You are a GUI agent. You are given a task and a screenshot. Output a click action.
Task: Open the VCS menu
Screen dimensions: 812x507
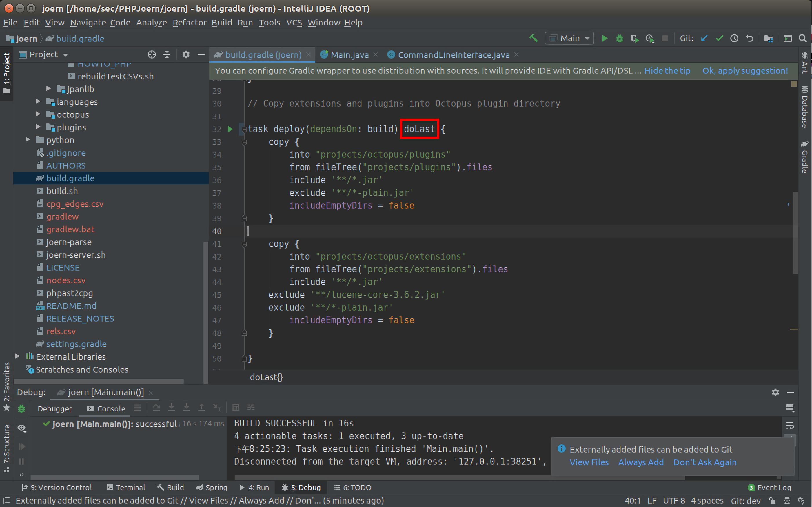point(294,23)
